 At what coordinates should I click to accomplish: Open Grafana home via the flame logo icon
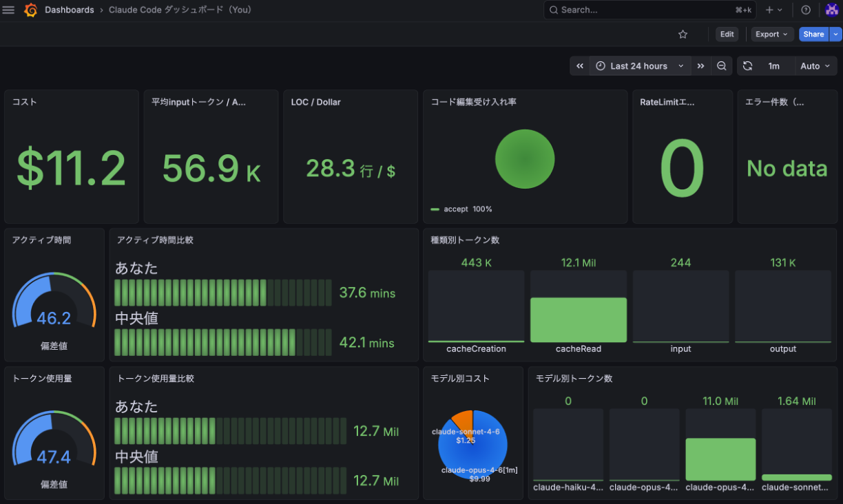tap(31, 10)
